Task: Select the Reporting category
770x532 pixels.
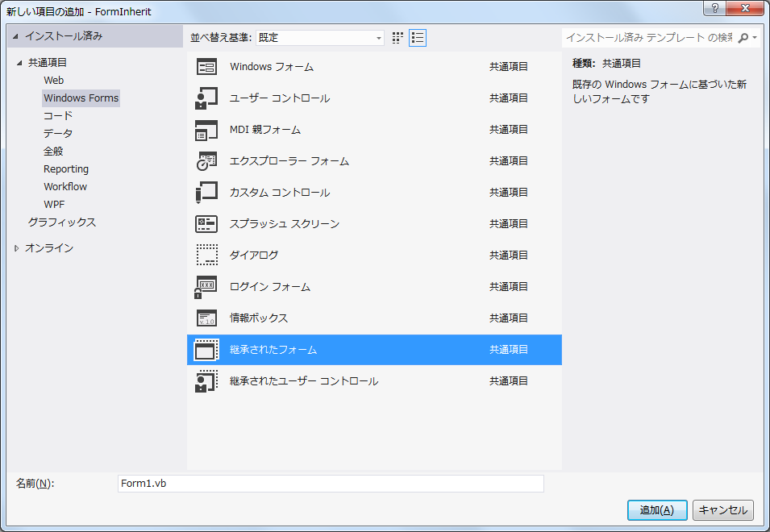Action: (x=66, y=168)
